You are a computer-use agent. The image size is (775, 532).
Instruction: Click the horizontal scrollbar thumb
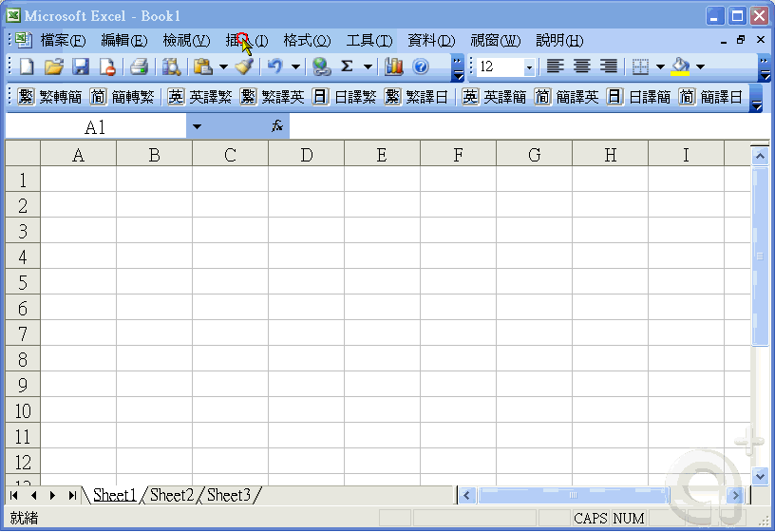point(574,495)
